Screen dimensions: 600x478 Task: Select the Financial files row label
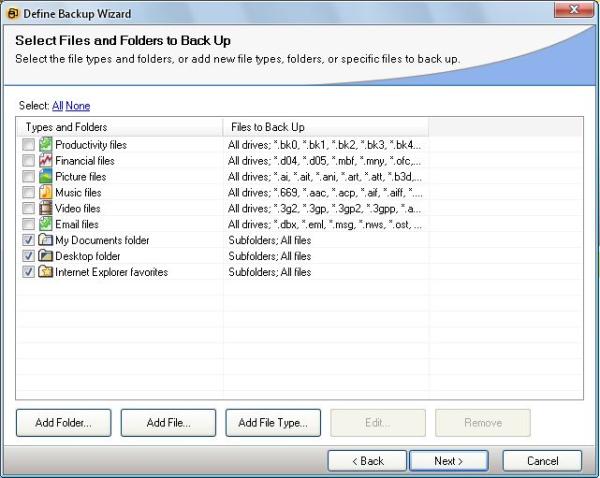85,161
